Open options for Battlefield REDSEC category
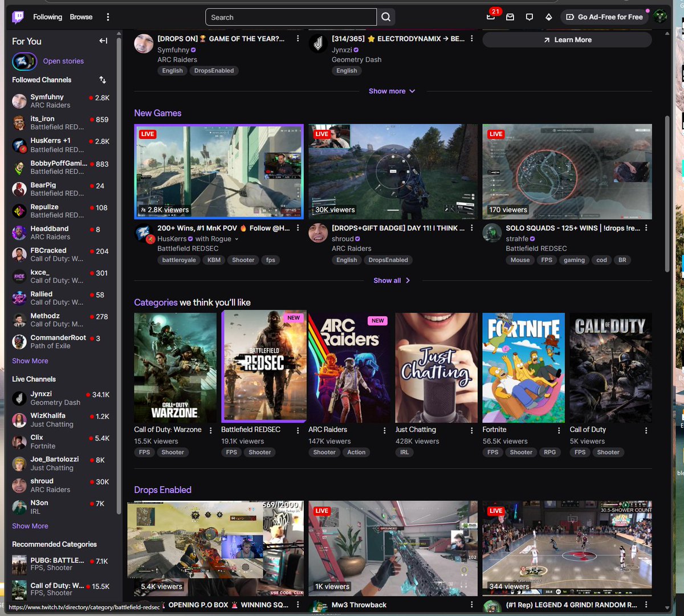Viewport: 684px width, 616px height. point(298,430)
